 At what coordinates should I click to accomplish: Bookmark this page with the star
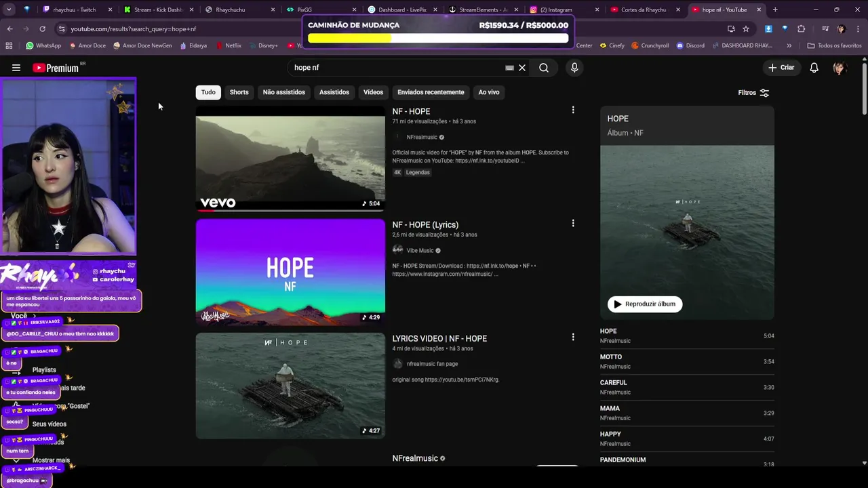(746, 29)
